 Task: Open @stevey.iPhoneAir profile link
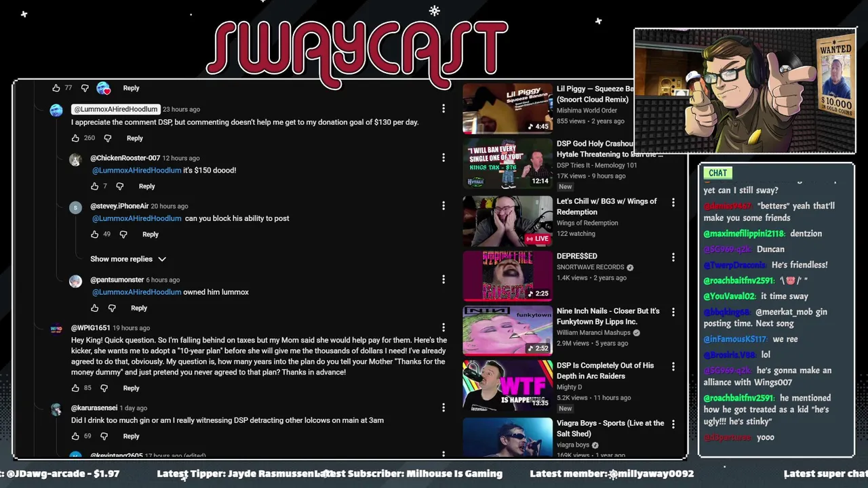119,206
